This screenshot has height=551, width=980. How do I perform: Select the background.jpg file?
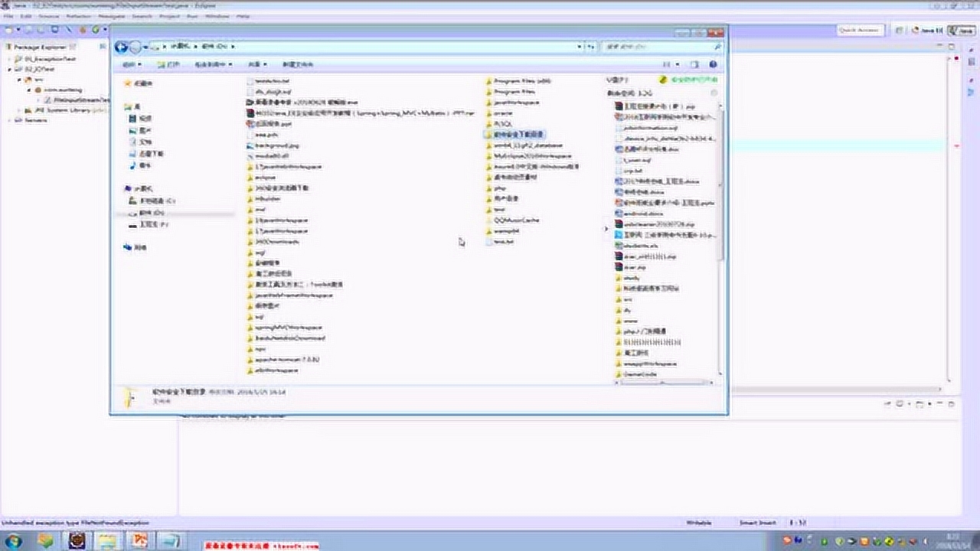pos(273,145)
